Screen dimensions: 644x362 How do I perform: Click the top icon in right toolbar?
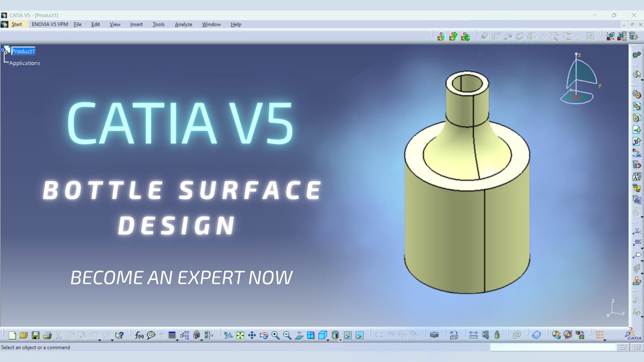pyautogui.click(x=636, y=55)
